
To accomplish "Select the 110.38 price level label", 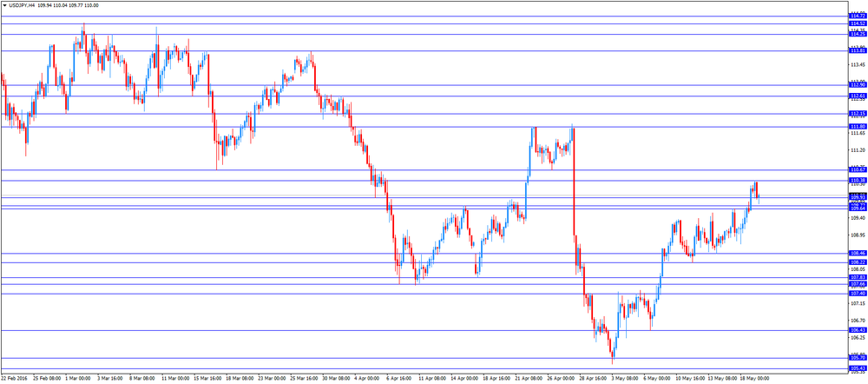I will 858,181.
